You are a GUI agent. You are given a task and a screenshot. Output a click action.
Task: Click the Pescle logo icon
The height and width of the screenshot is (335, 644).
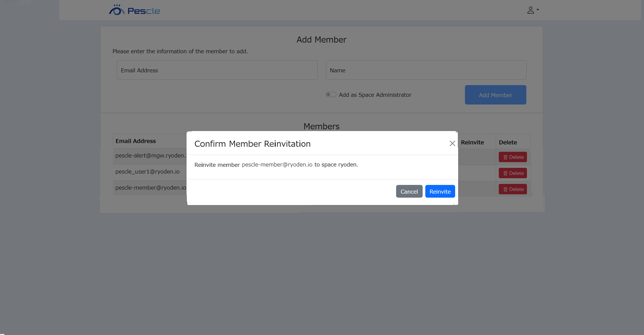point(116,10)
